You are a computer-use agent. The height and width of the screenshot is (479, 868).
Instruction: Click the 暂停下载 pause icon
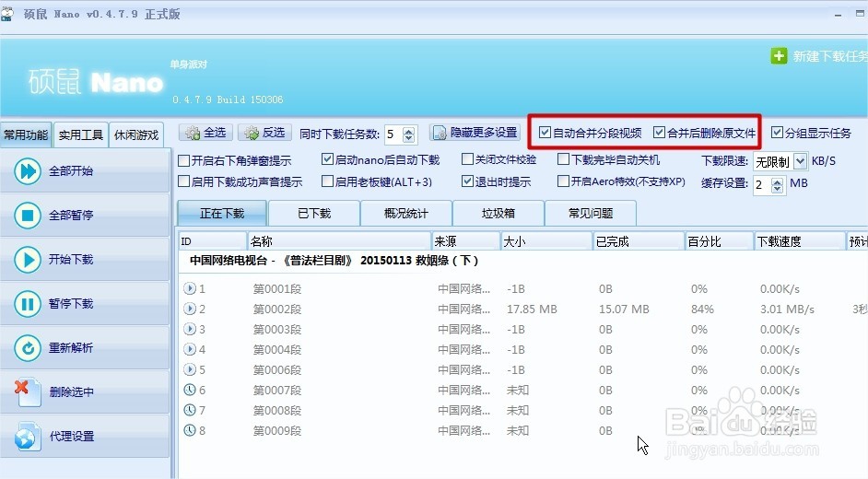tap(28, 303)
